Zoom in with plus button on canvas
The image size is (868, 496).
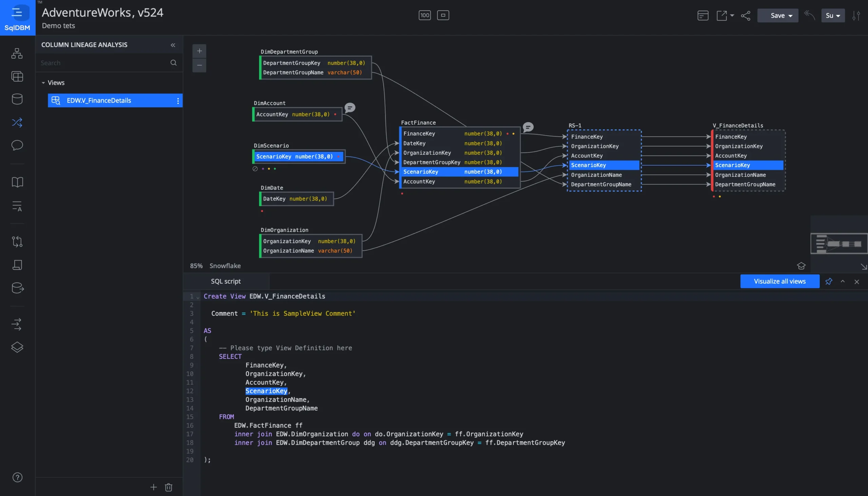coord(199,51)
